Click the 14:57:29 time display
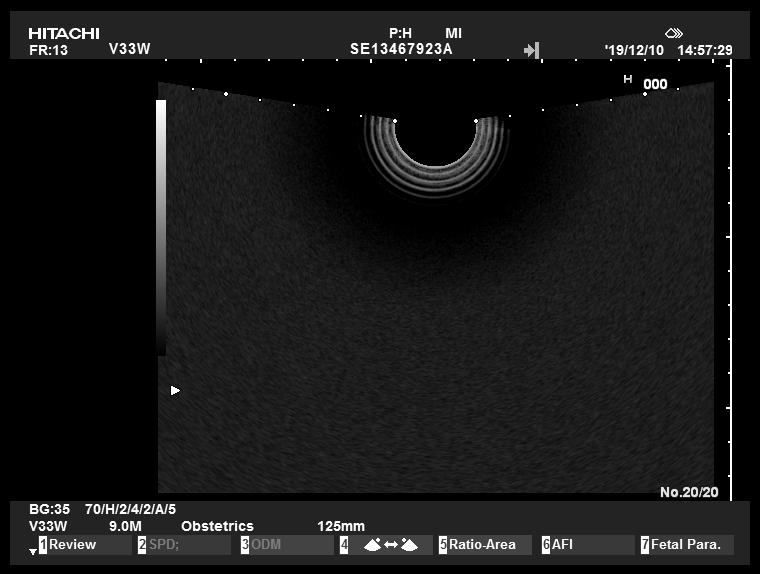760x574 pixels. [x=705, y=50]
